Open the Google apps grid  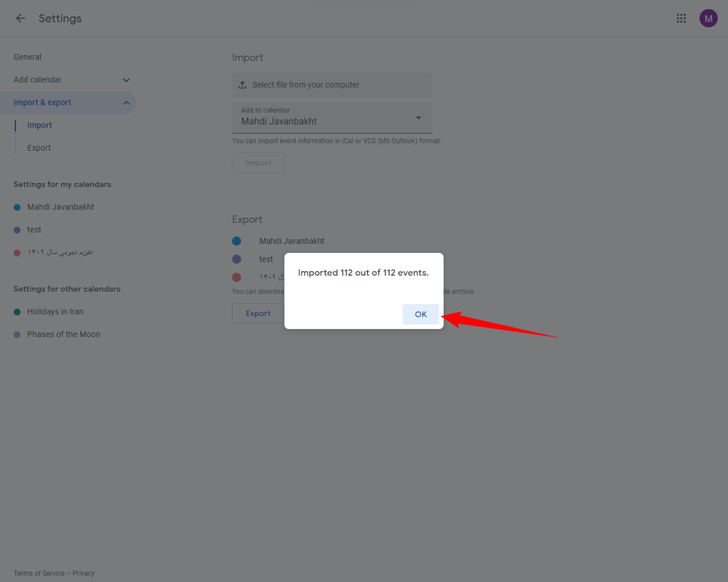coord(681,18)
